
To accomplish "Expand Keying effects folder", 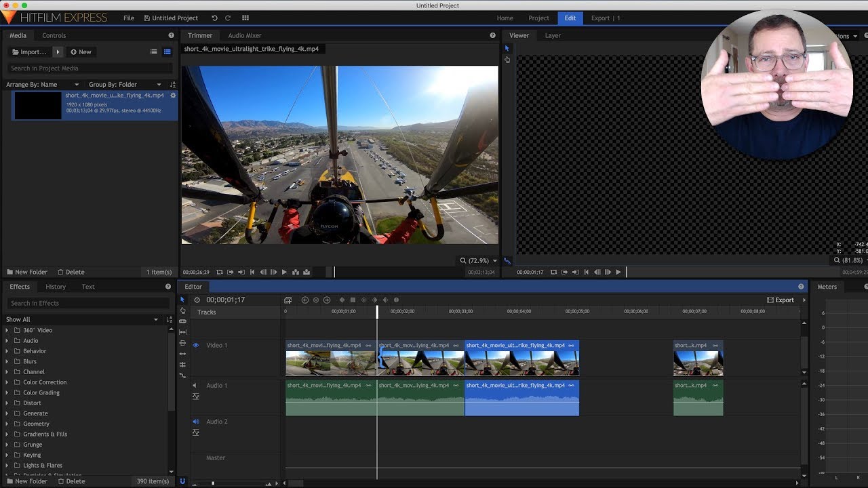I will click(7, 455).
